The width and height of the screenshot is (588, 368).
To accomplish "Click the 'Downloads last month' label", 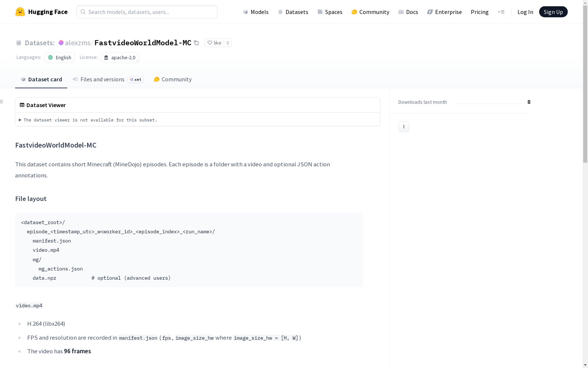I will click(422, 102).
